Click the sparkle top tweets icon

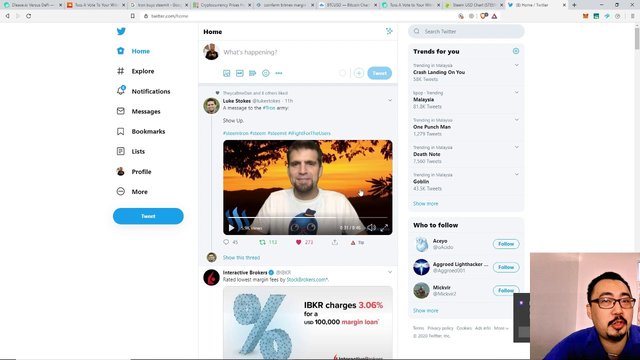[x=389, y=31]
